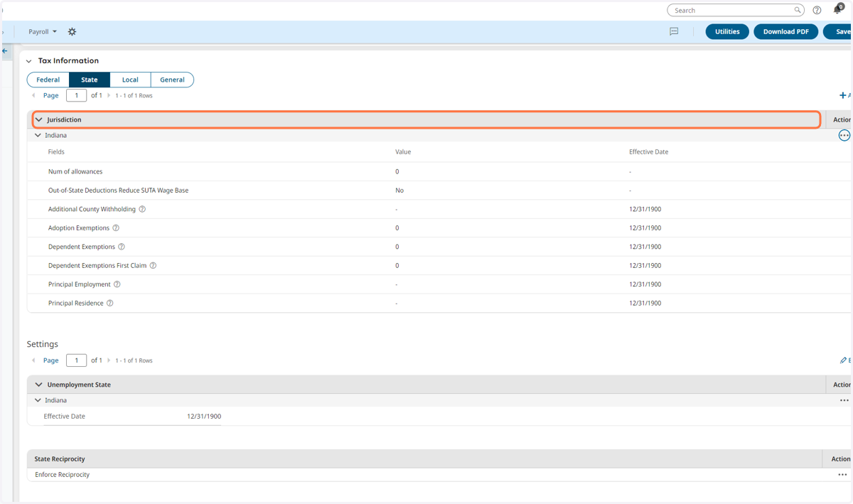This screenshot has height=504, width=853.
Task: Open the Payroll dropdown menu
Action: coord(43,32)
